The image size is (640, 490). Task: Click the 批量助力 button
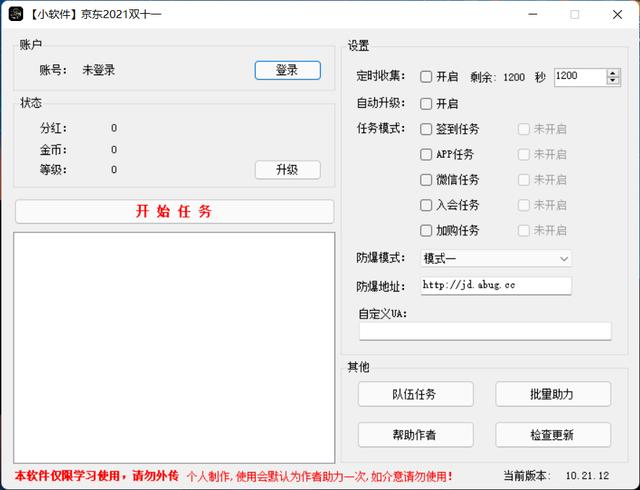click(x=553, y=394)
